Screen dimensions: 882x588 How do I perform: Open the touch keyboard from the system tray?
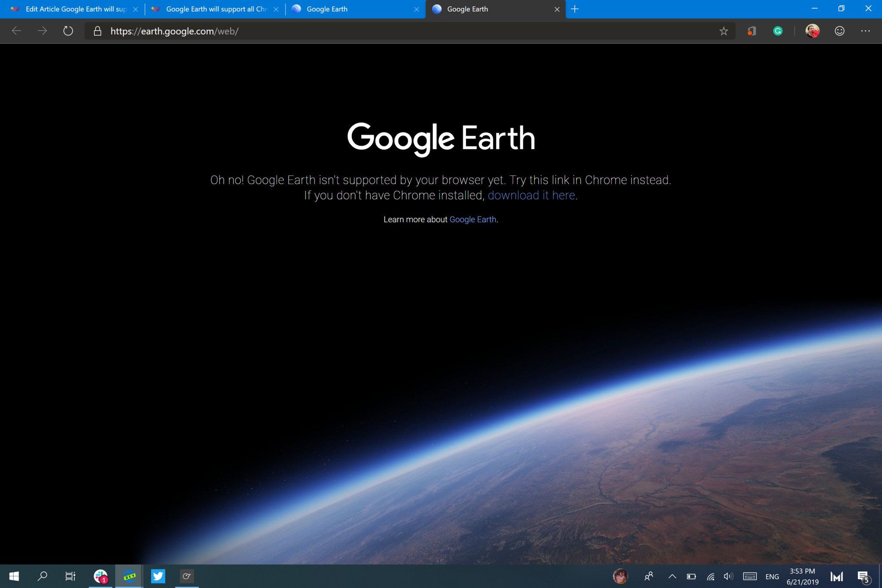(749, 576)
